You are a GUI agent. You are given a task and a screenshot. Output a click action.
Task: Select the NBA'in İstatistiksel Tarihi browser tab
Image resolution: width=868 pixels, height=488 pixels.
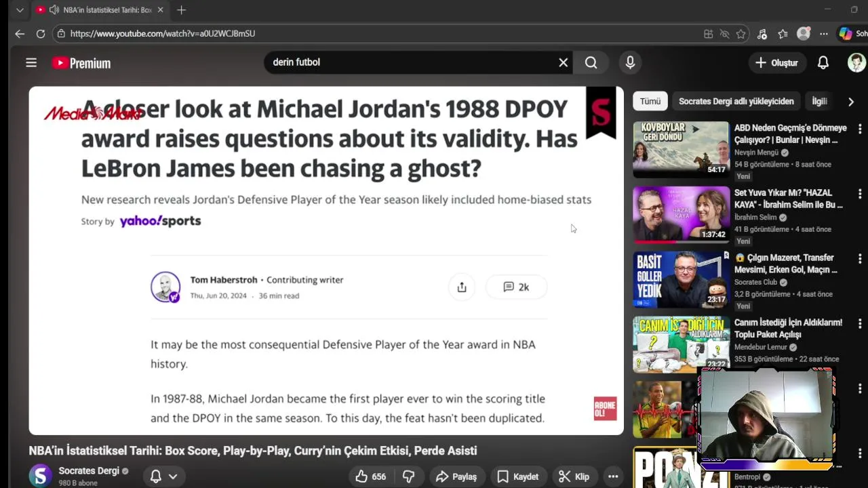click(100, 10)
